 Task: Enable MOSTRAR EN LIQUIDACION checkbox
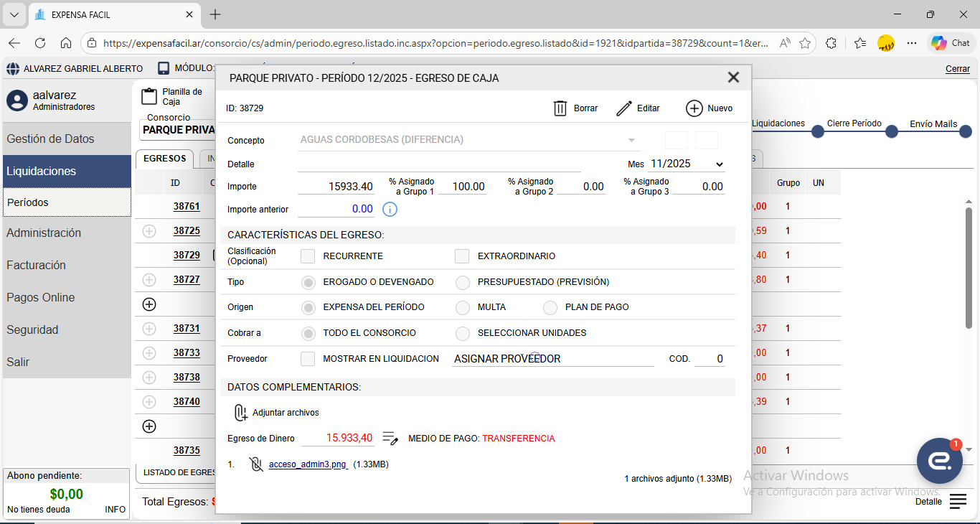click(x=308, y=359)
